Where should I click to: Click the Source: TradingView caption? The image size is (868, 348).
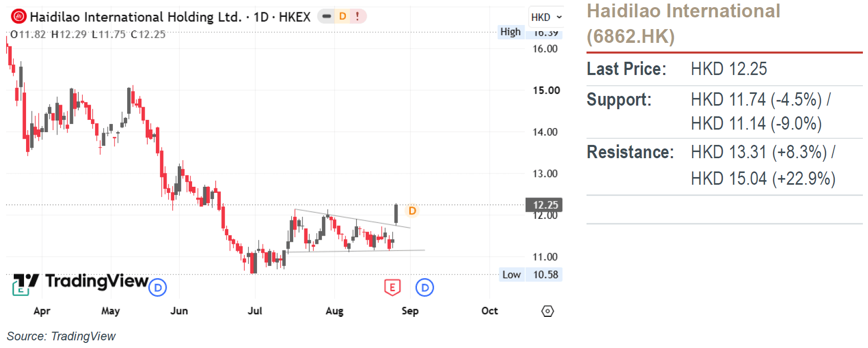tap(61, 336)
